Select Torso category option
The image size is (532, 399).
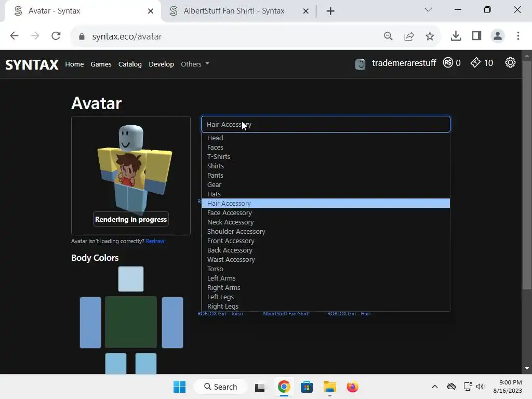point(326,269)
